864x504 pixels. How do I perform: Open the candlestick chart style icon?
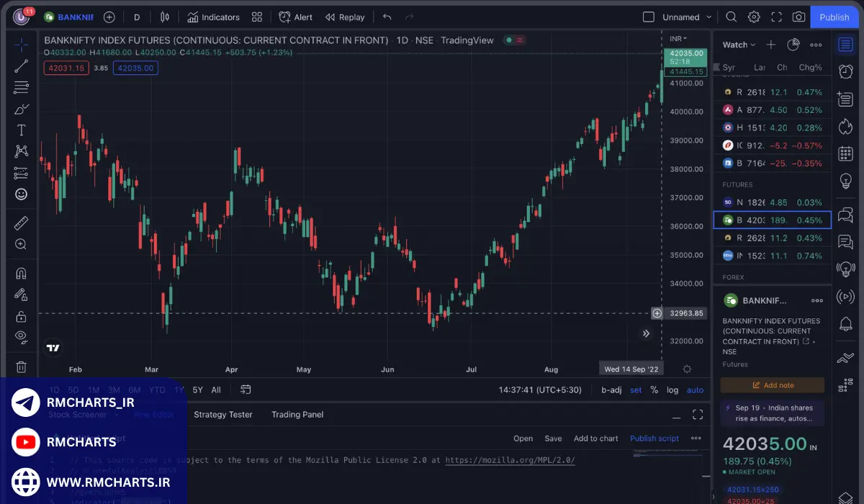165,17
